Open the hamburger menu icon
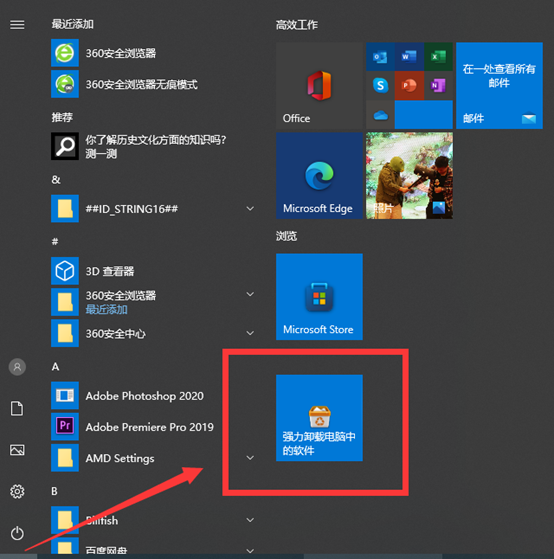 tap(17, 25)
